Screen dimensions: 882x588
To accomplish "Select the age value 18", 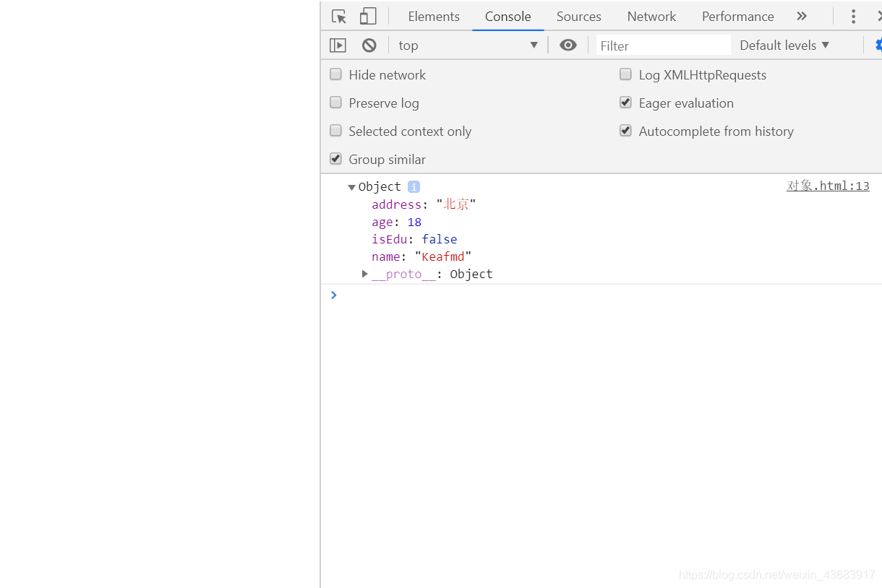I will [414, 222].
